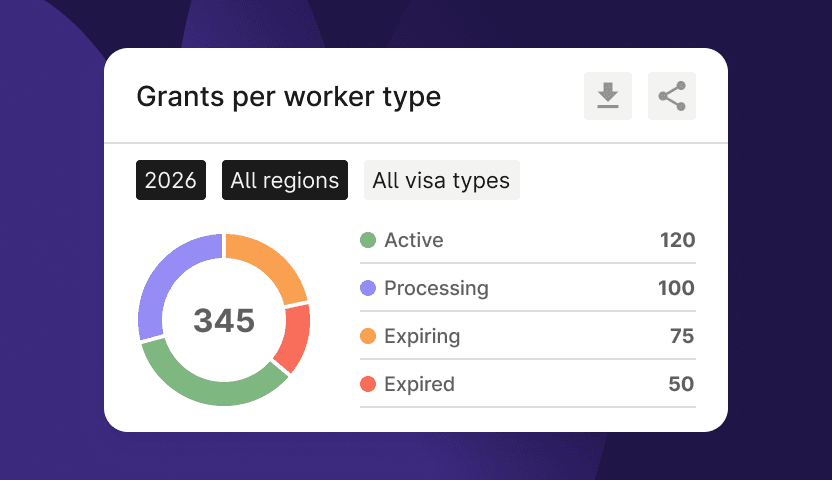This screenshot has height=480, width=832.
Task: Click the download icon button
Action: tap(608, 96)
